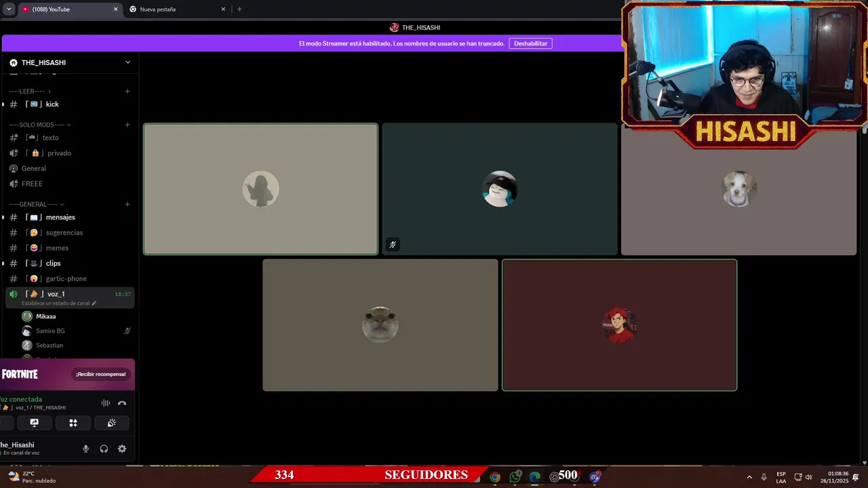Screen dimensions: 868x488
Task: Add a channel to the GENERAL category
Action: 127,204
